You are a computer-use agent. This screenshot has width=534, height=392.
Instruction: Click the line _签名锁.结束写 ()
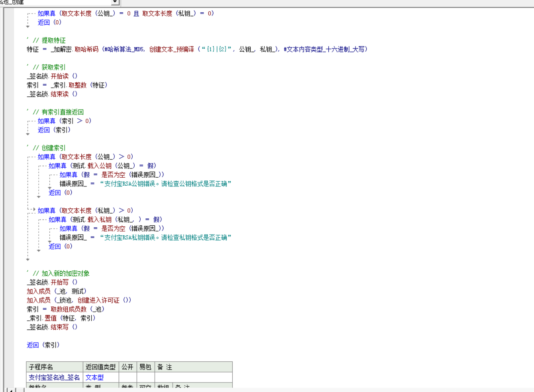pyautogui.click(x=52, y=327)
